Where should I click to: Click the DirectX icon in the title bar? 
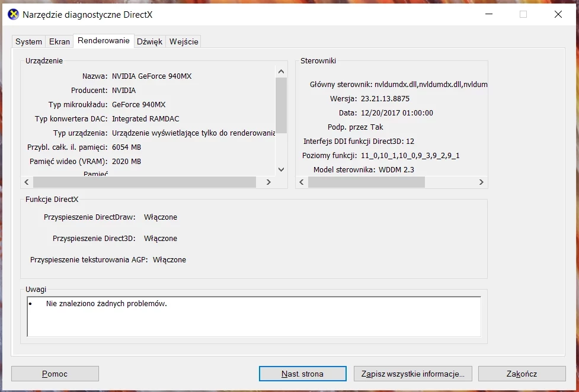13,15
